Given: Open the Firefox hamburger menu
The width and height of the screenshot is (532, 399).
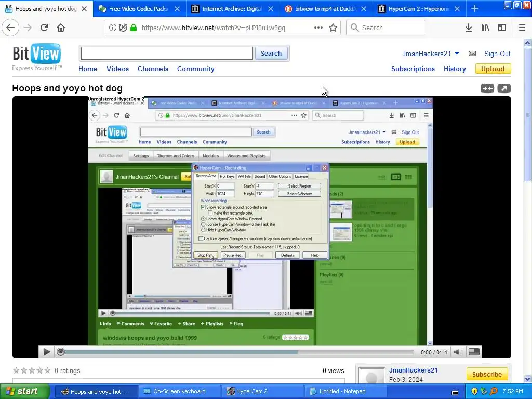Looking at the screenshot, I should 522,28.
